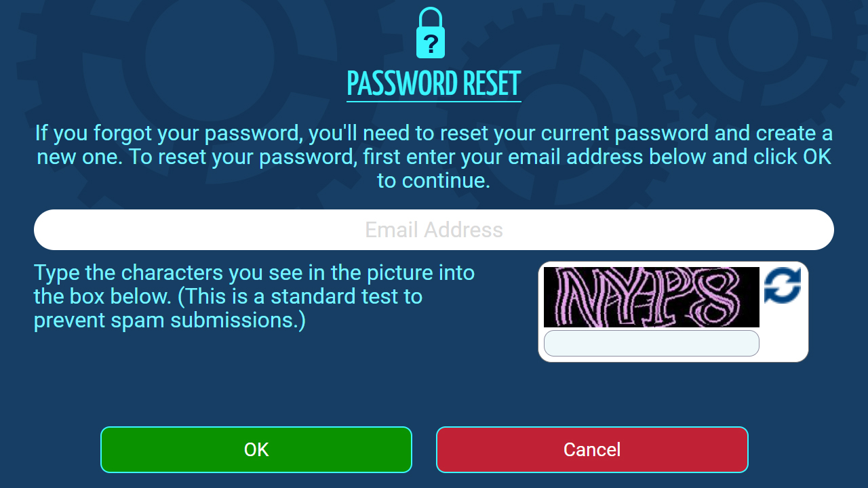The width and height of the screenshot is (868, 488).
Task: Click the captcha answer text box
Action: pos(652,343)
